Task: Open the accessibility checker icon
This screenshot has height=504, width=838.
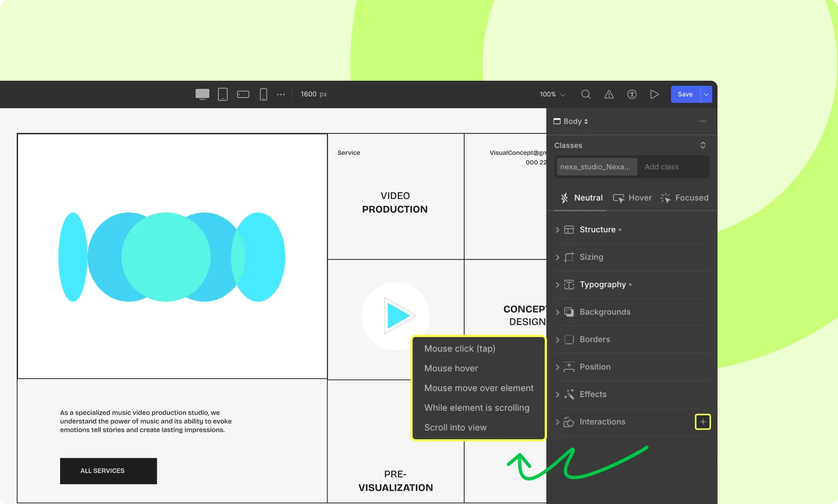Action: pyautogui.click(x=632, y=94)
